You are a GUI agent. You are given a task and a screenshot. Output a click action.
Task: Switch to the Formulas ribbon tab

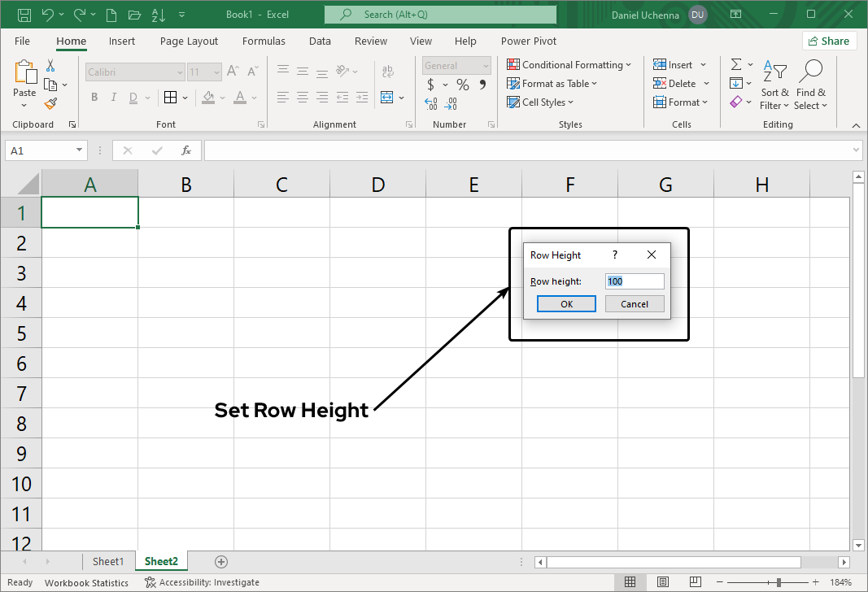[264, 41]
